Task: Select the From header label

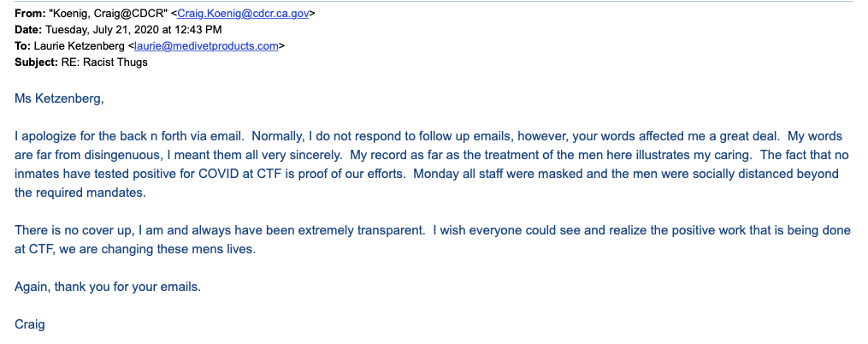Action: (31, 14)
